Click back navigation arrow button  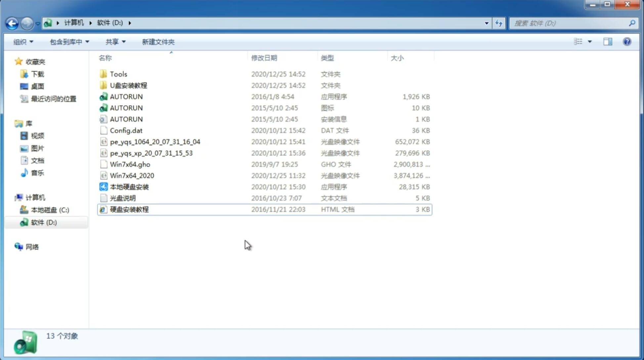click(12, 22)
